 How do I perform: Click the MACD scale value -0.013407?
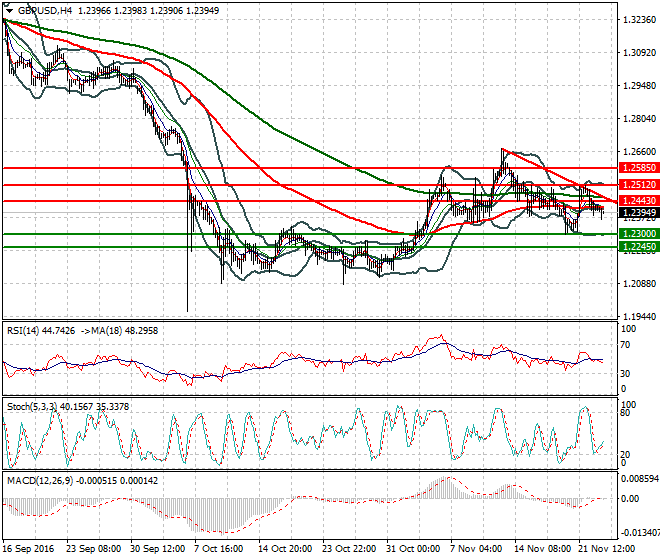641,533
